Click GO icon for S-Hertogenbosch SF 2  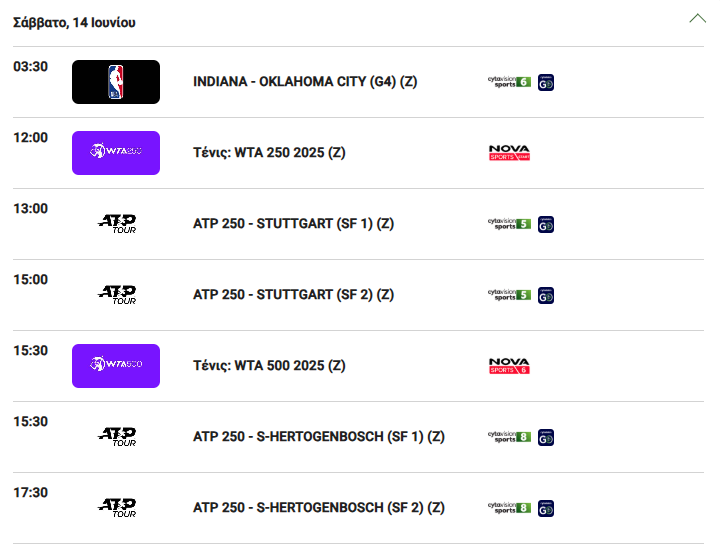tap(546, 509)
